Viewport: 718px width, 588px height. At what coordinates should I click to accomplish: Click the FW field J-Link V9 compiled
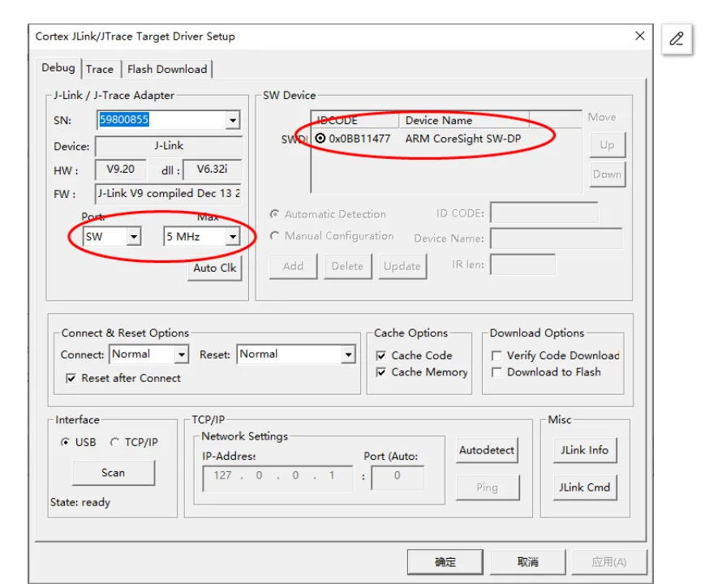click(168, 194)
